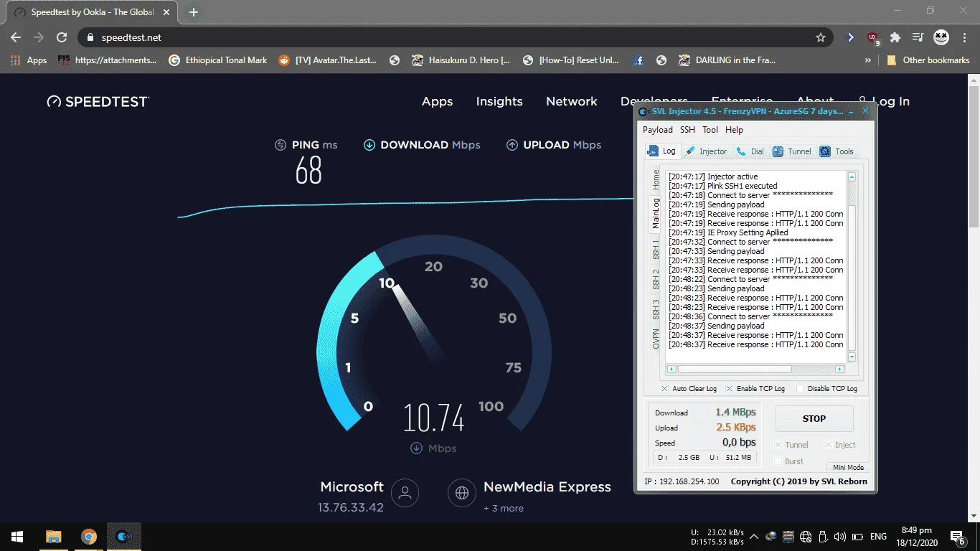Switch to the Tools tab

[x=837, y=151]
